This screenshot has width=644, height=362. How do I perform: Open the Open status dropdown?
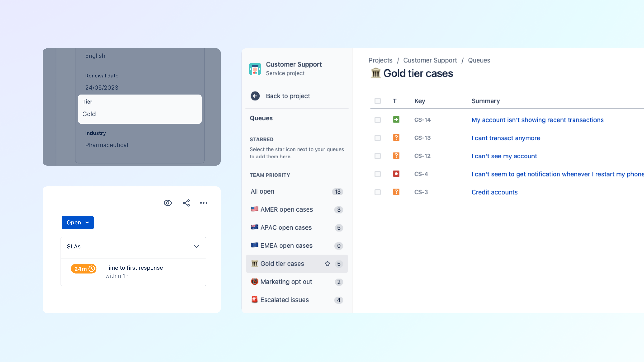point(77,222)
